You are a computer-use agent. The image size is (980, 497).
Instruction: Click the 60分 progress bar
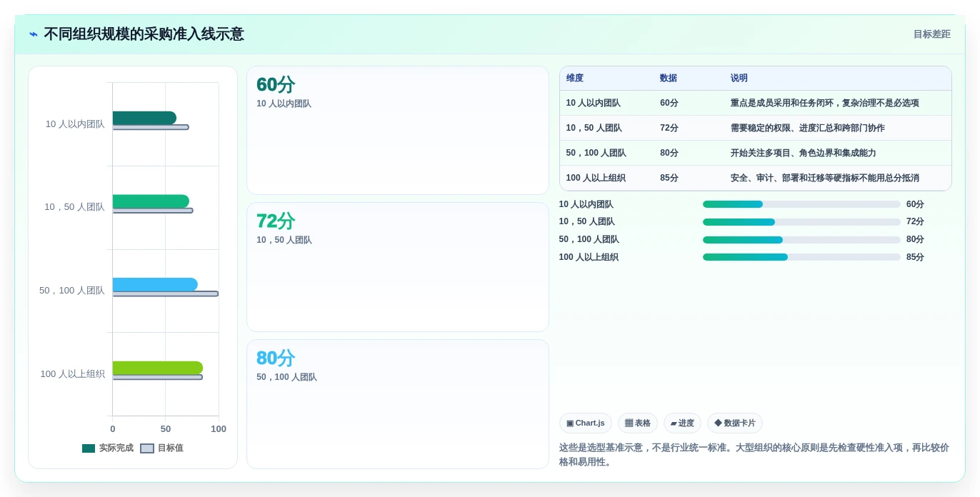click(x=801, y=204)
